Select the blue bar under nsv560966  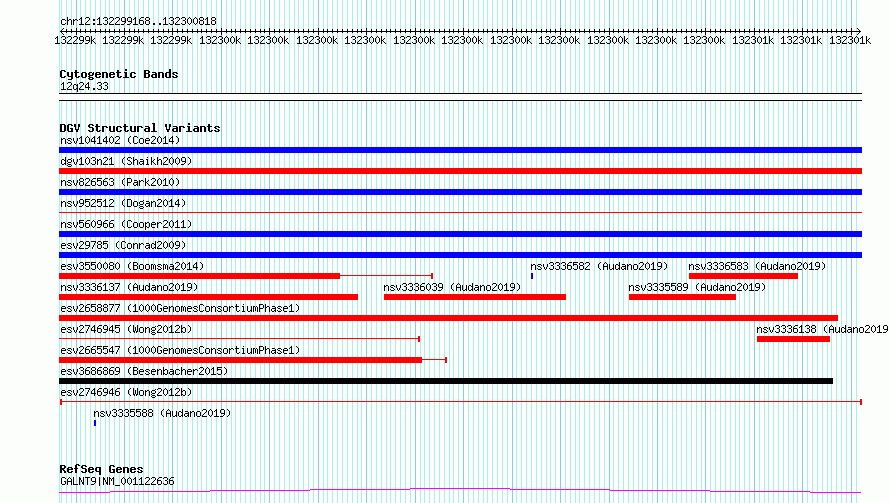[460, 234]
